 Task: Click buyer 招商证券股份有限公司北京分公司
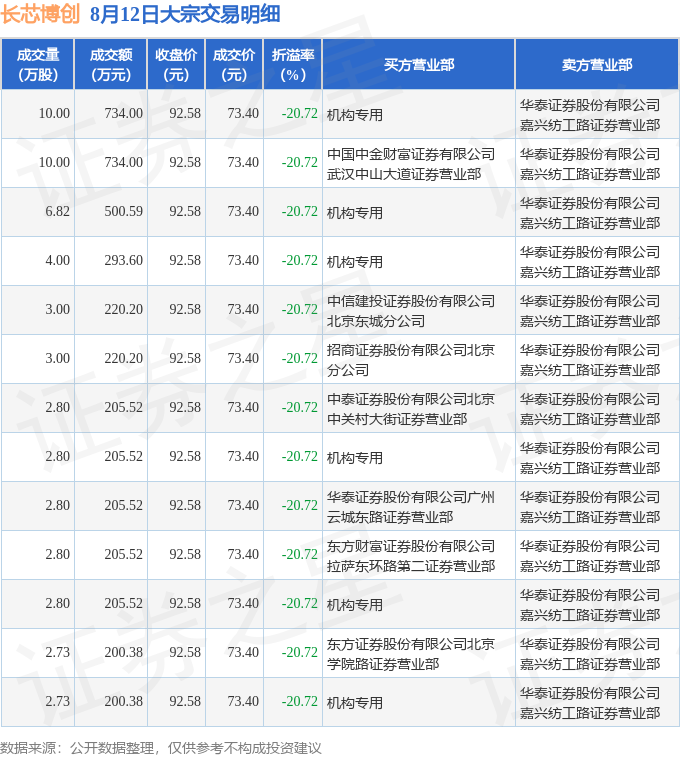[x=411, y=360]
